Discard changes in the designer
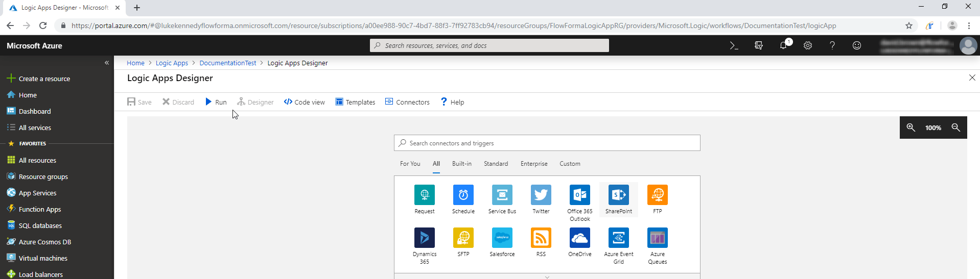980x279 pixels. click(x=178, y=102)
